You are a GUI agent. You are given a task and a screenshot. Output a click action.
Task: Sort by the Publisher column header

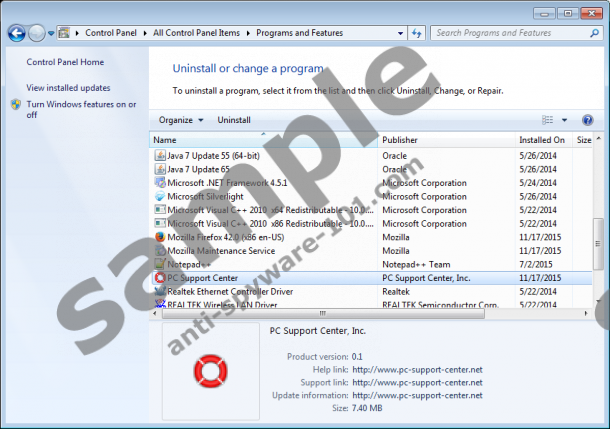pos(400,140)
